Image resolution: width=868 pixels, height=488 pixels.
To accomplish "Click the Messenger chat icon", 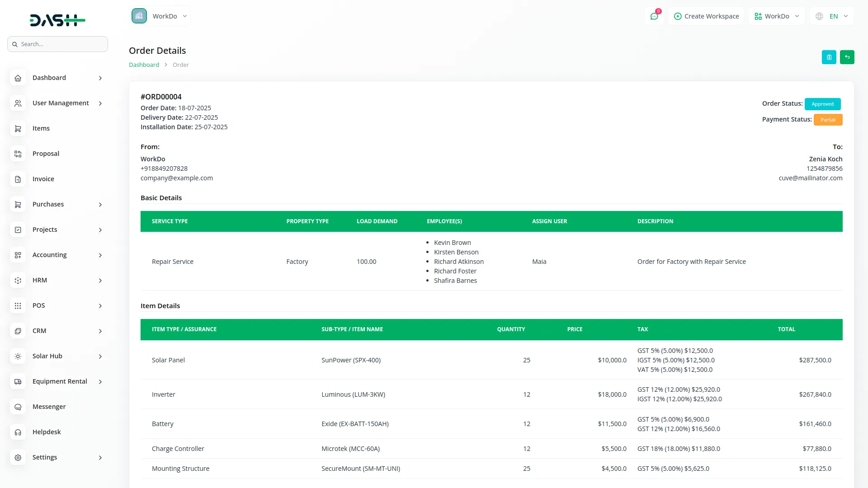I will (18, 407).
